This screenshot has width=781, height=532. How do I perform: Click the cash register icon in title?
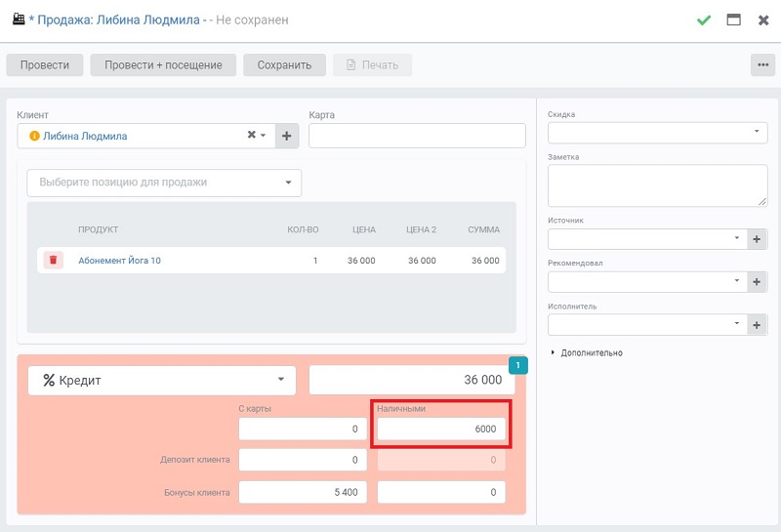pos(19,20)
